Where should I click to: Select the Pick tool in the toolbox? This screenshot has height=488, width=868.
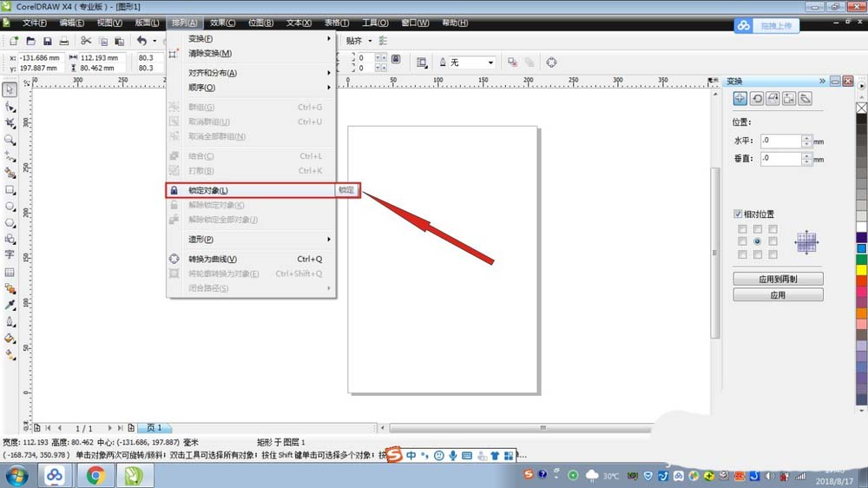[10, 89]
